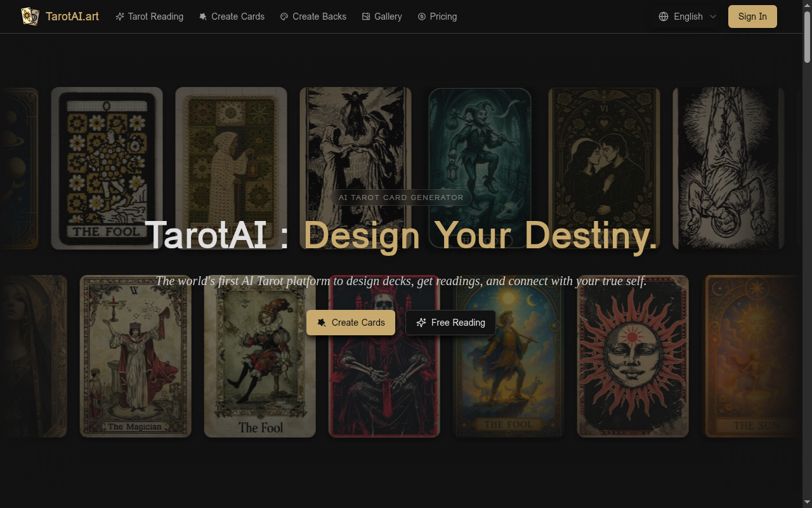Select the hooded hermit with lantern card
The height and width of the screenshot is (508, 812).
231,168
